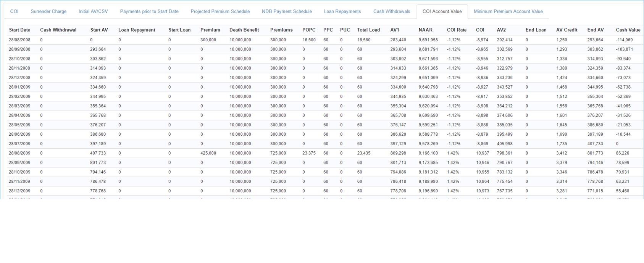Click the Total Load column header
644x263 pixels.
point(368,30)
